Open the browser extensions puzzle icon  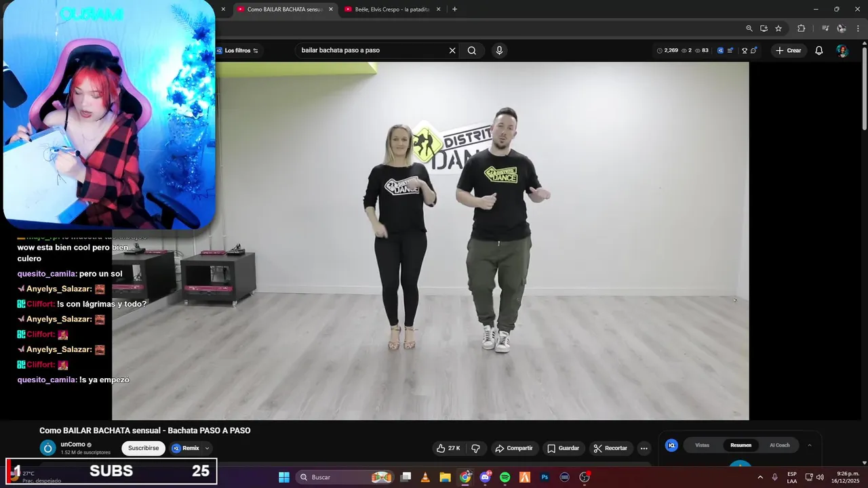tap(802, 28)
